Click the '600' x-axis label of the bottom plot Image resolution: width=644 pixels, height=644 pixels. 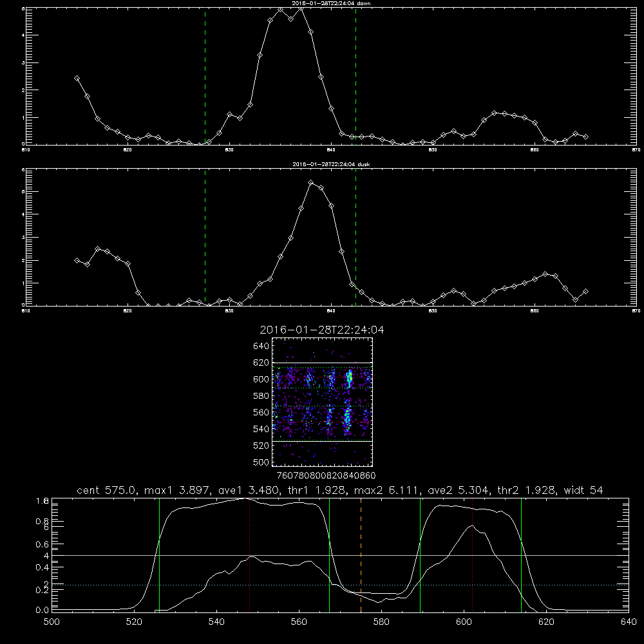[x=464, y=622]
